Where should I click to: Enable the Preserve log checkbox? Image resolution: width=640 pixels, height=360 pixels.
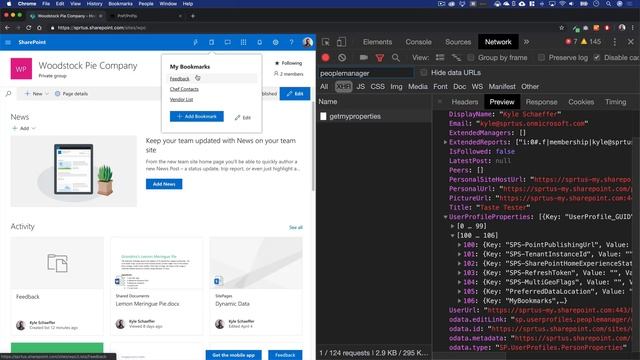coord(542,58)
